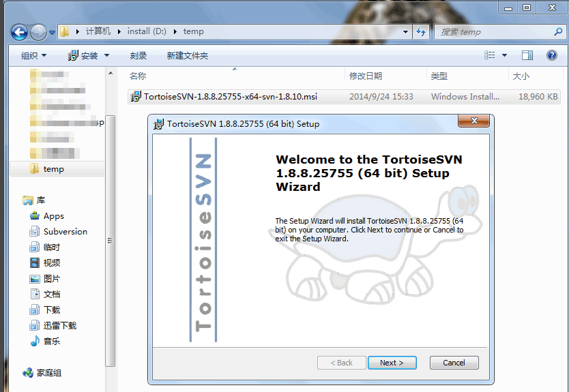This screenshot has width=569, height=392.
Task: Click the folder icon in address bar
Action: [65, 31]
